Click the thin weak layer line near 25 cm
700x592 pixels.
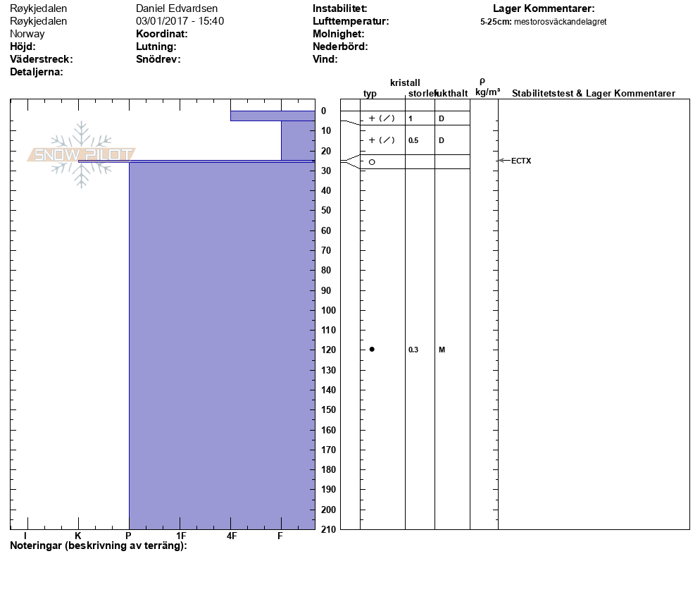(x=196, y=161)
